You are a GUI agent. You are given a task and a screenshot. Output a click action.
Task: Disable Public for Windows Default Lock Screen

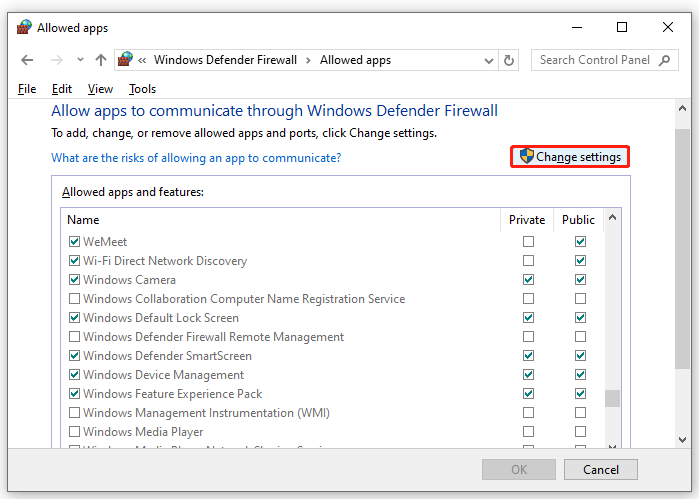[580, 318]
